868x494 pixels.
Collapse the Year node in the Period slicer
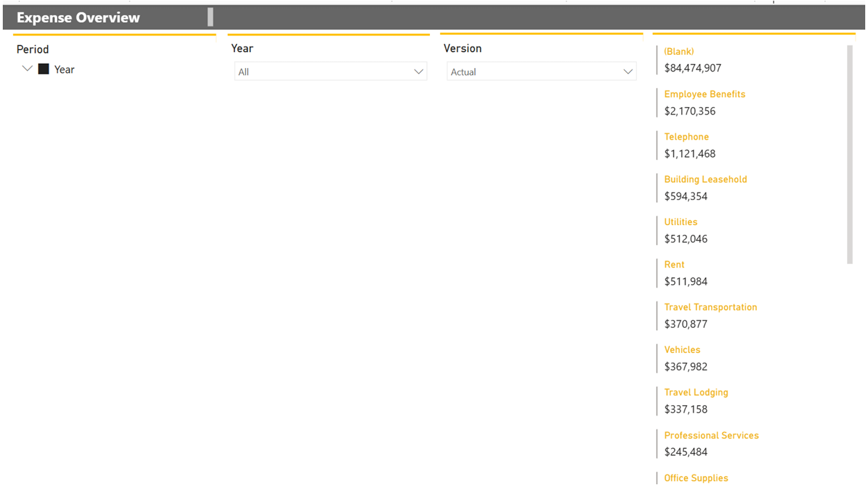point(27,69)
